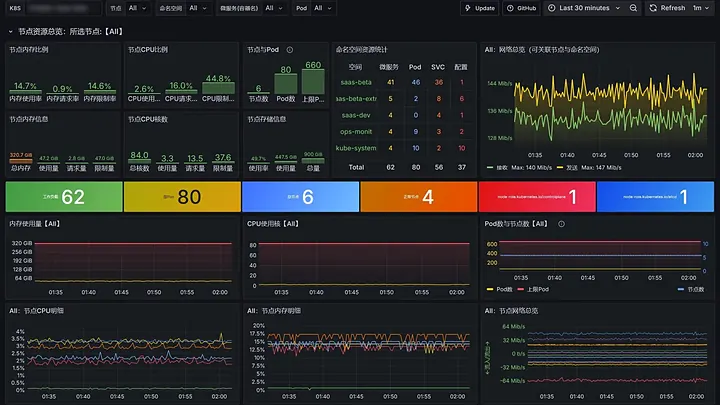
Task: Click the saas-beta namespace cell
Action: coord(356,82)
